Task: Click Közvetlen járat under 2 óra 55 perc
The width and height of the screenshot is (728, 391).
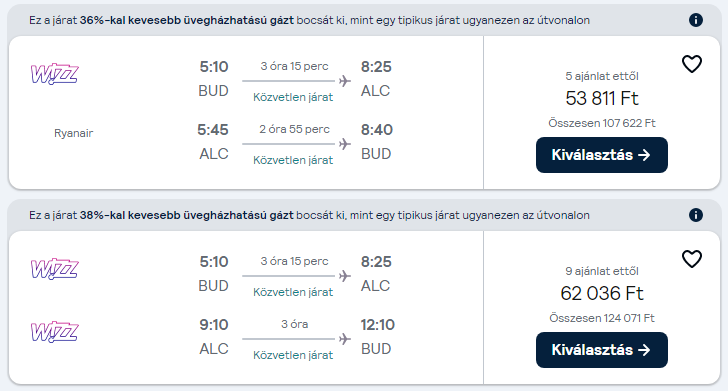Action: pos(293,160)
